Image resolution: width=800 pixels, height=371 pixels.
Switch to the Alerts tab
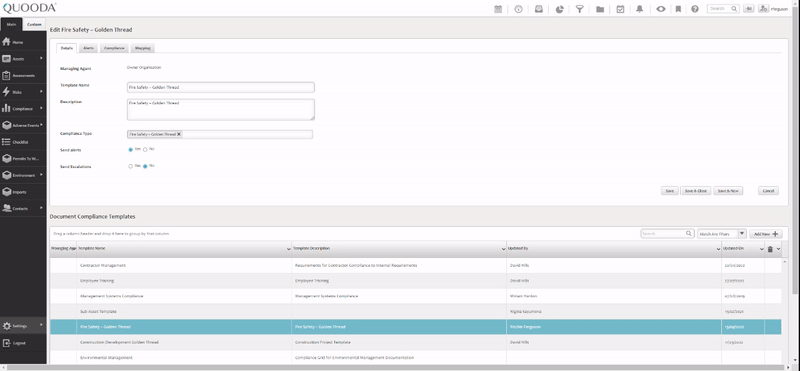88,48
